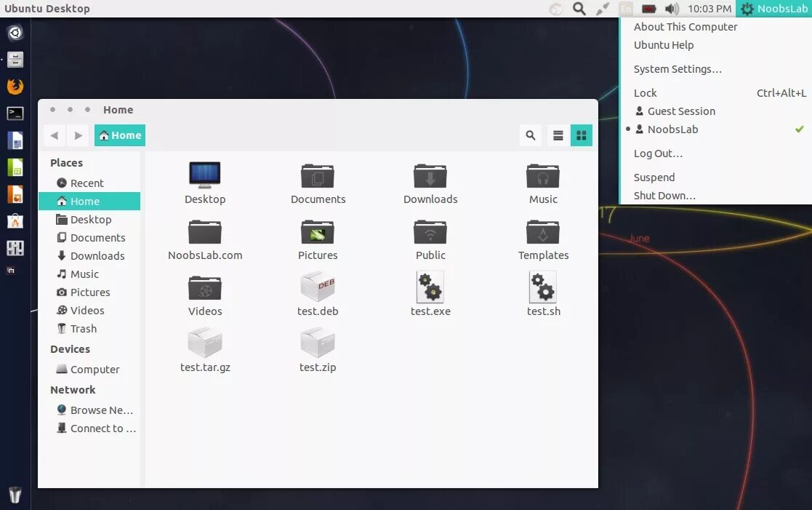Select the test.tar.gz archive file
812x510 pixels.
[204, 343]
